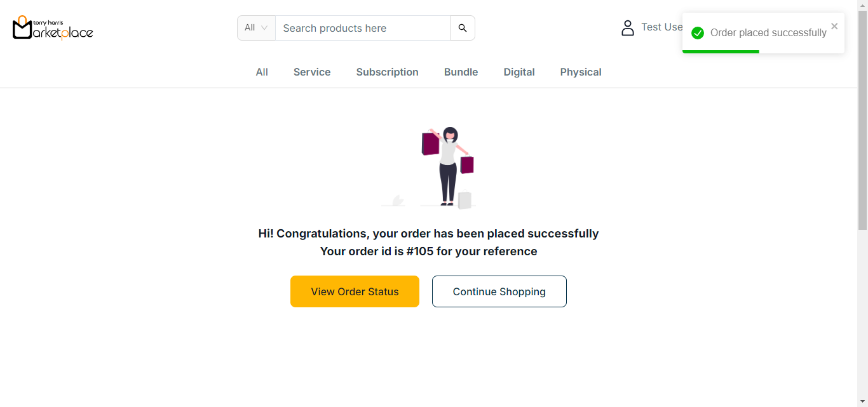Image resolution: width=868 pixels, height=407 pixels.
Task: Click the magnifier search icon button
Action: 463,28
